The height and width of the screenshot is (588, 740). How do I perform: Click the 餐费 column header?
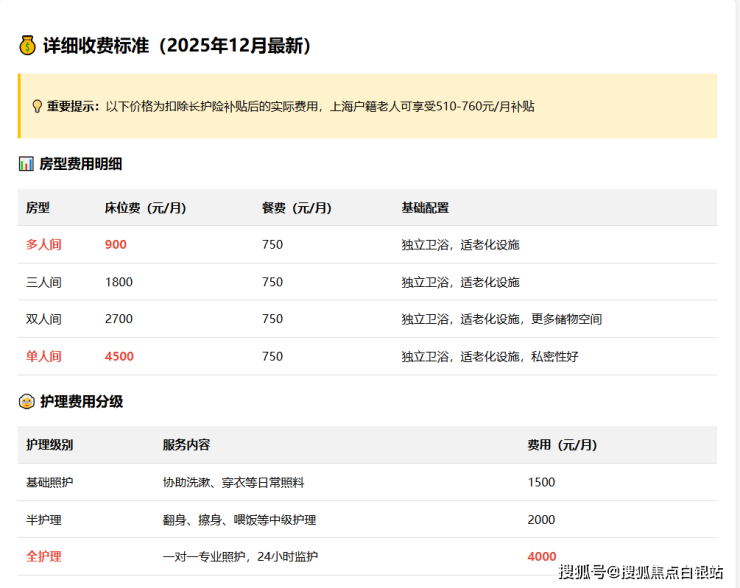tap(296, 208)
